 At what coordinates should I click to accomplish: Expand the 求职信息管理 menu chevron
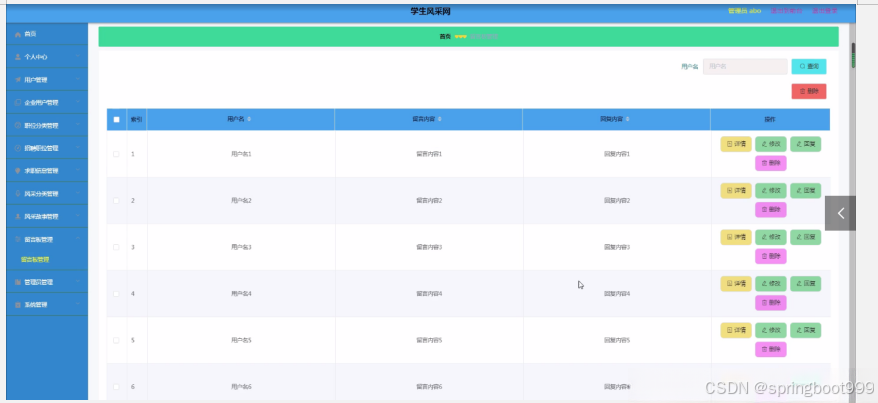[x=78, y=171]
